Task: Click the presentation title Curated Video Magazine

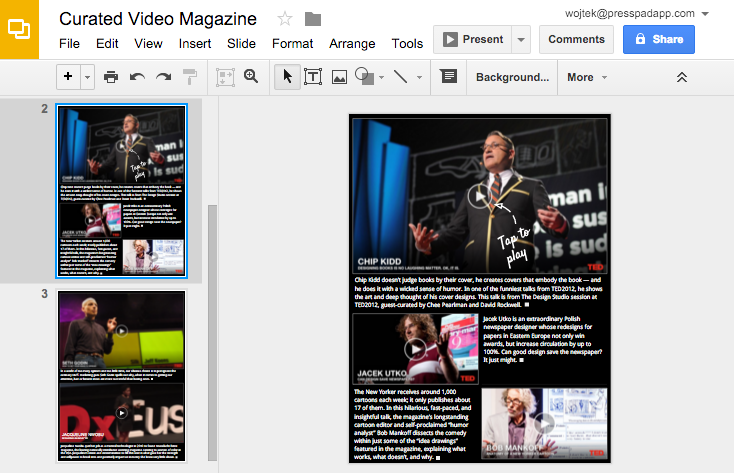Action: (x=158, y=19)
